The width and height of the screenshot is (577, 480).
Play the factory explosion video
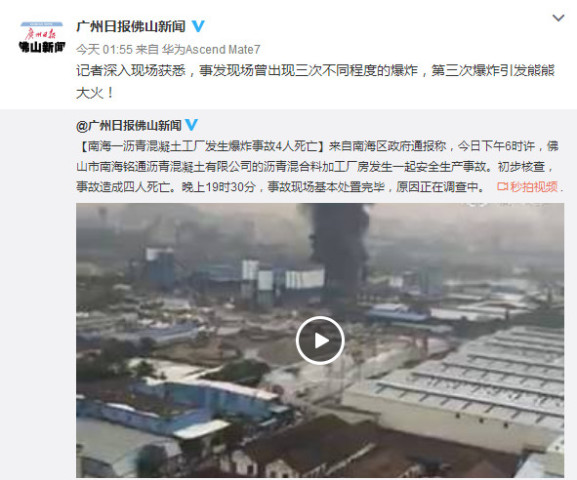pyautogui.click(x=320, y=340)
